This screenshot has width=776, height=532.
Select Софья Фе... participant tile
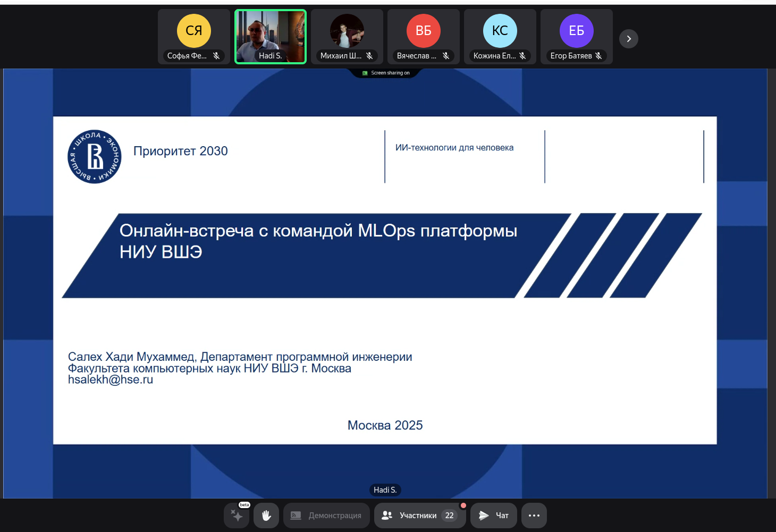tap(194, 37)
